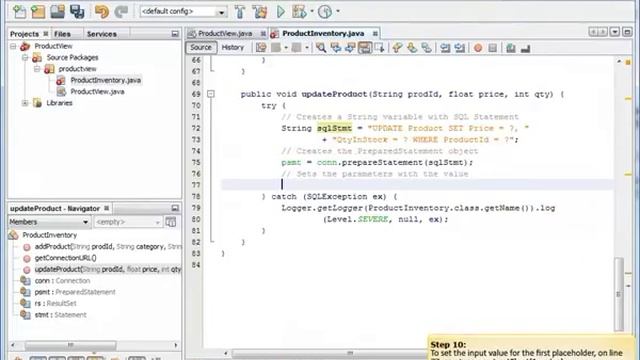The width and height of the screenshot is (640, 360).
Task: Click the editor documents list dropdown button
Action: 615,32
